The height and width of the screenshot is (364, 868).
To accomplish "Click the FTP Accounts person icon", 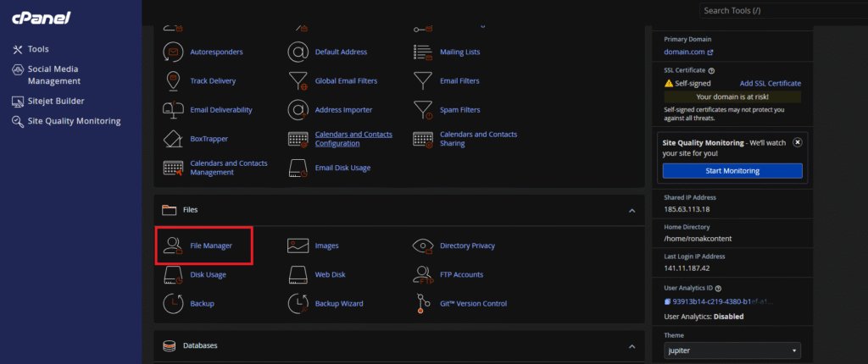I will click(423, 275).
